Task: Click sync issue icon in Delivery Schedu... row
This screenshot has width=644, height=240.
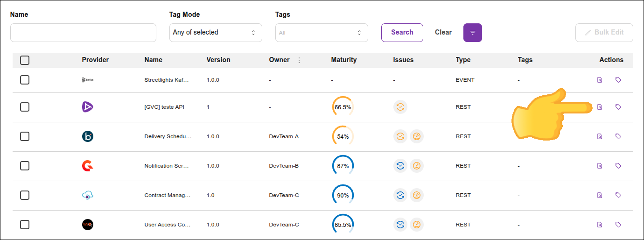Action: point(400,136)
